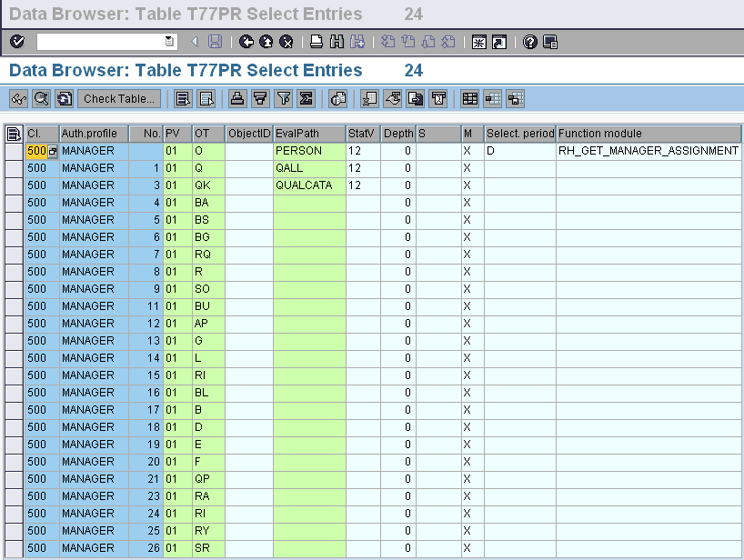
Task: Go to the next page icon
Action: point(428,42)
